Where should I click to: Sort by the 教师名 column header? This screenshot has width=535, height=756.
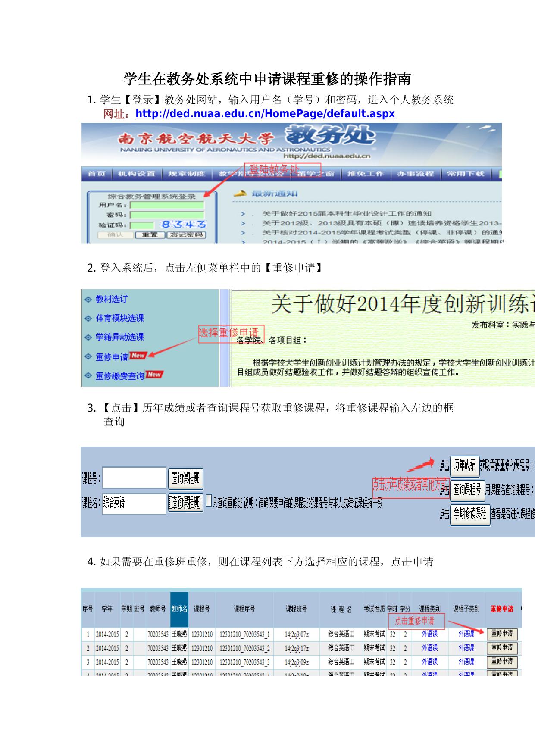[x=179, y=609]
